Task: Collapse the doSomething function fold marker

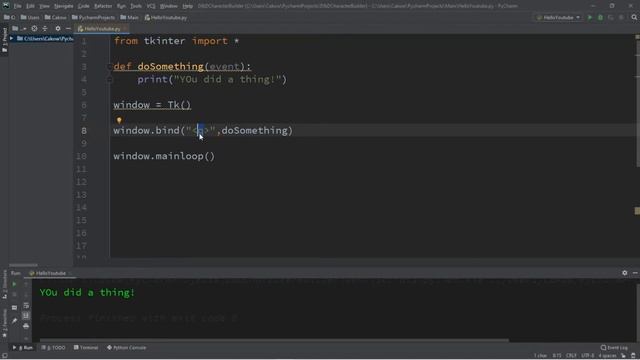Action: [x=109, y=67]
